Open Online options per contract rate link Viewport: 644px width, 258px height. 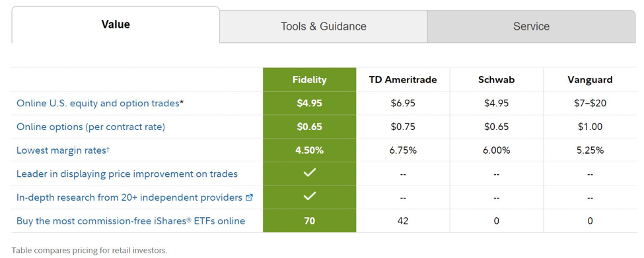(90, 127)
